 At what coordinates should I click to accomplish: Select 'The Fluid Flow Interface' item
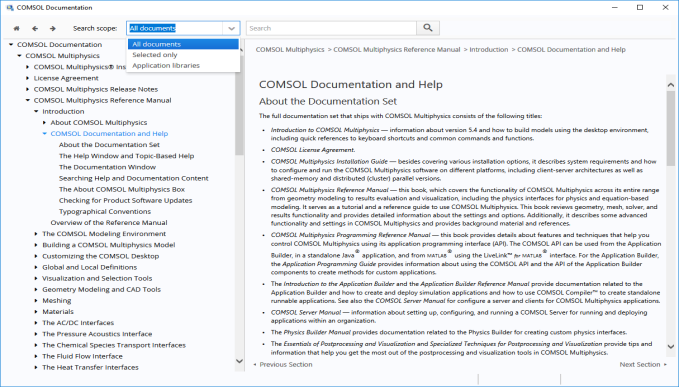(x=82, y=356)
